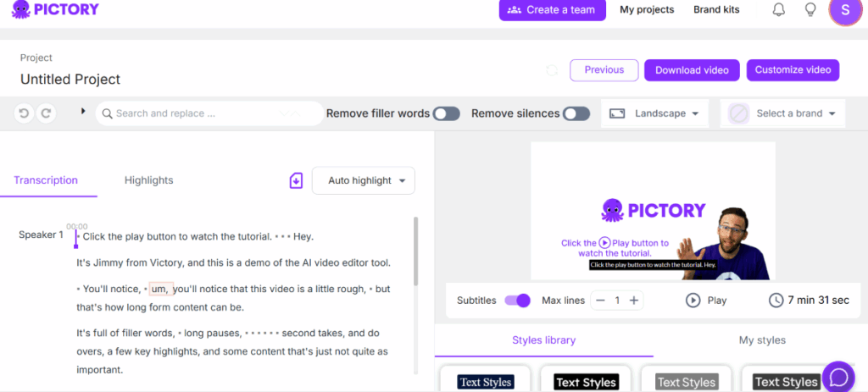Image resolution: width=868 pixels, height=392 pixels.
Task: Click the video preview thumbnail
Action: point(654,211)
